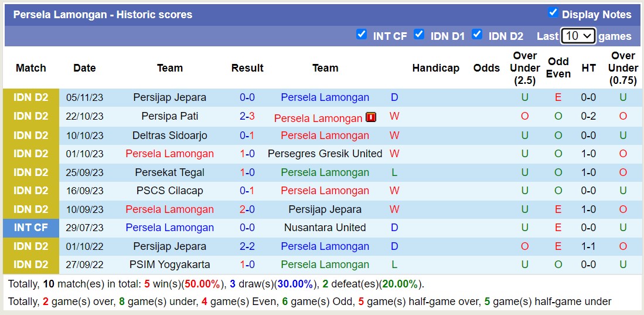This screenshot has width=644, height=315.
Task: Click Persela Lamongan on the 29/07/23 row
Action: [x=169, y=228]
